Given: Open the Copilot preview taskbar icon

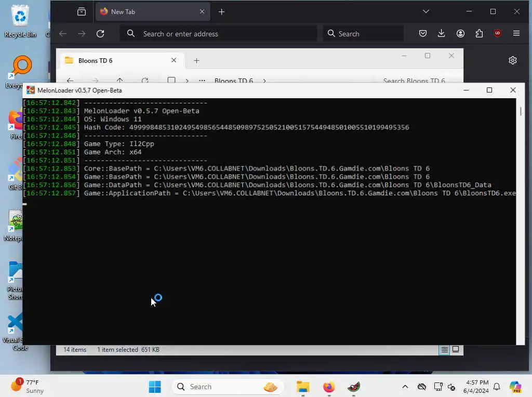Looking at the screenshot, I should coord(515,387).
